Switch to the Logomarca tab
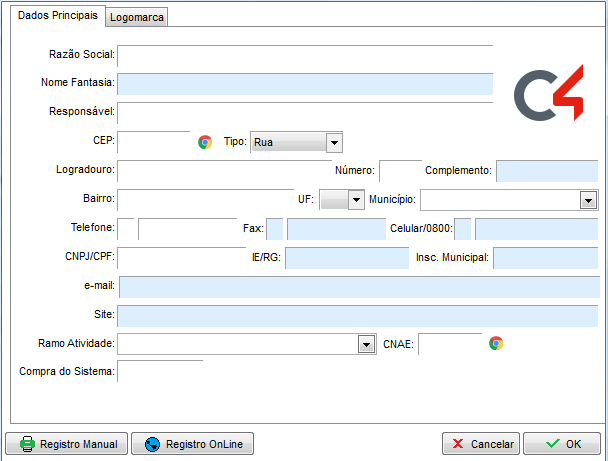608x461 pixels. [x=138, y=17]
